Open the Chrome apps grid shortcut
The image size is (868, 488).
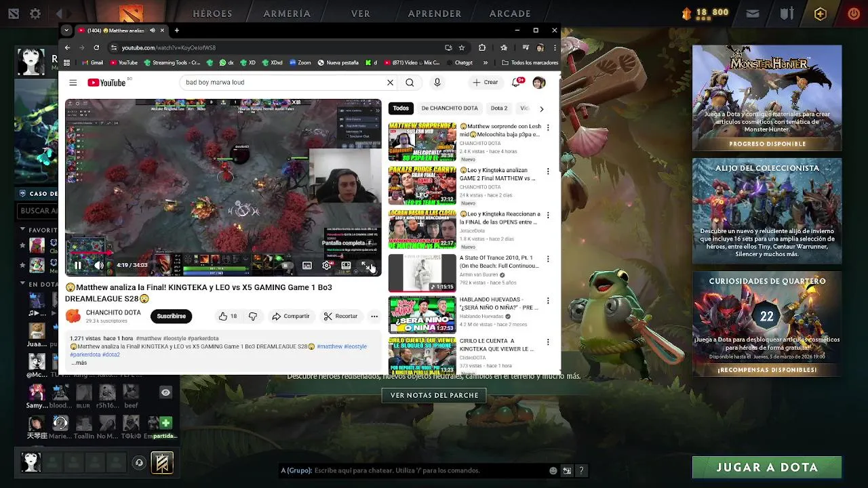pos(66,62)
